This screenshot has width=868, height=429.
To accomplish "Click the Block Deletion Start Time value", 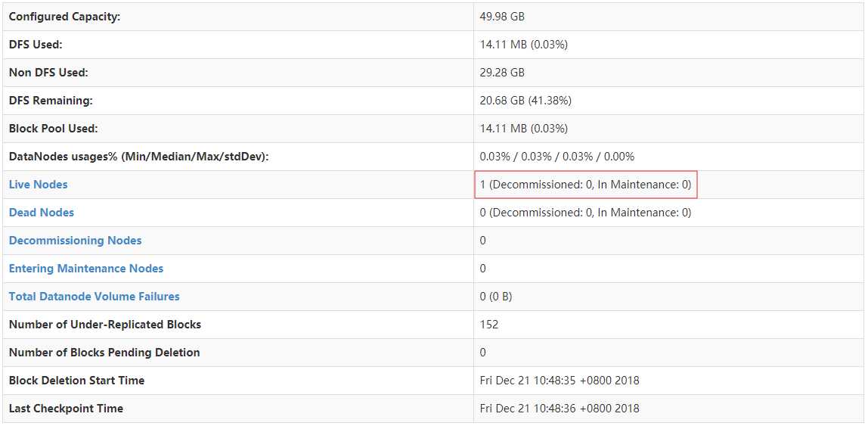I will 560,381.
